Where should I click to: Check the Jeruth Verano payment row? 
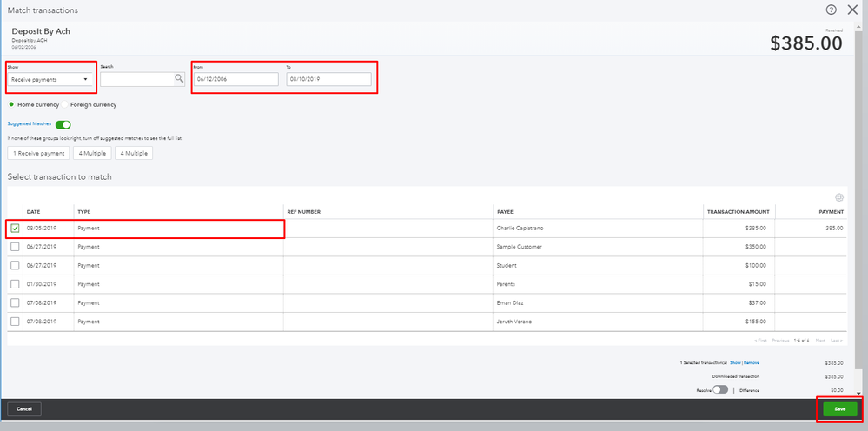15,322
